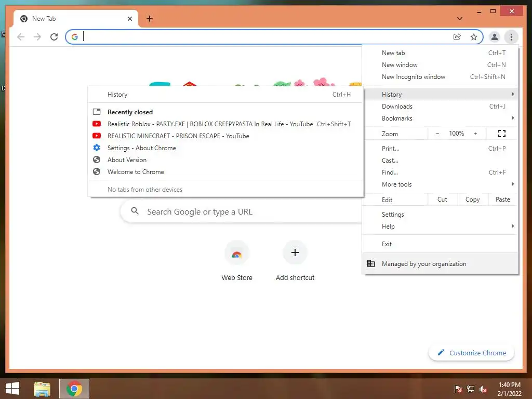The height and width of the screenshot is (399, 532).
Task: Open the Windows Start menu
Action: [12, 389]
